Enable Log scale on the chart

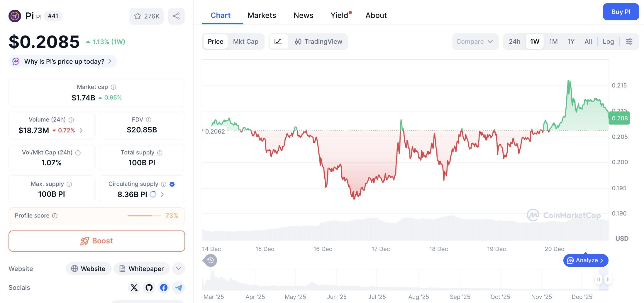tap(609, 41)
